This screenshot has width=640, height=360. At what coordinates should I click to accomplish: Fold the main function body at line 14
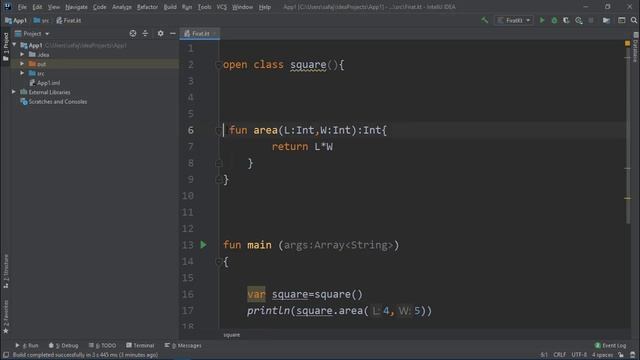pyautogui.click(x=218, y=262)
